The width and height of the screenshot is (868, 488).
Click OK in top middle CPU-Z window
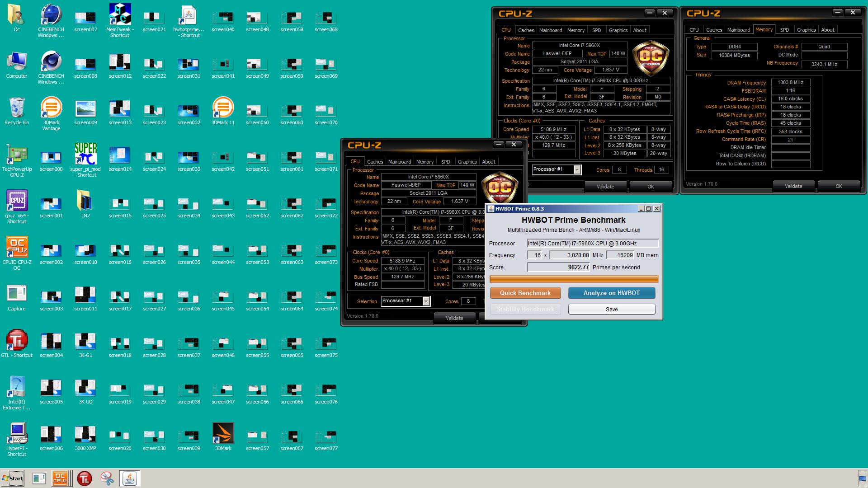(x=651, y=187)
